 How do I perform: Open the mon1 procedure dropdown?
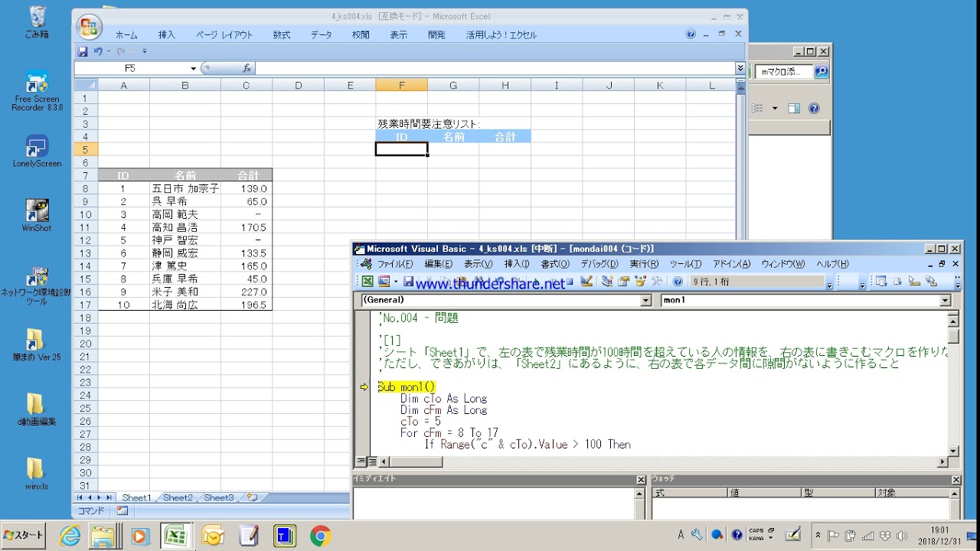(x=944, y=301)
